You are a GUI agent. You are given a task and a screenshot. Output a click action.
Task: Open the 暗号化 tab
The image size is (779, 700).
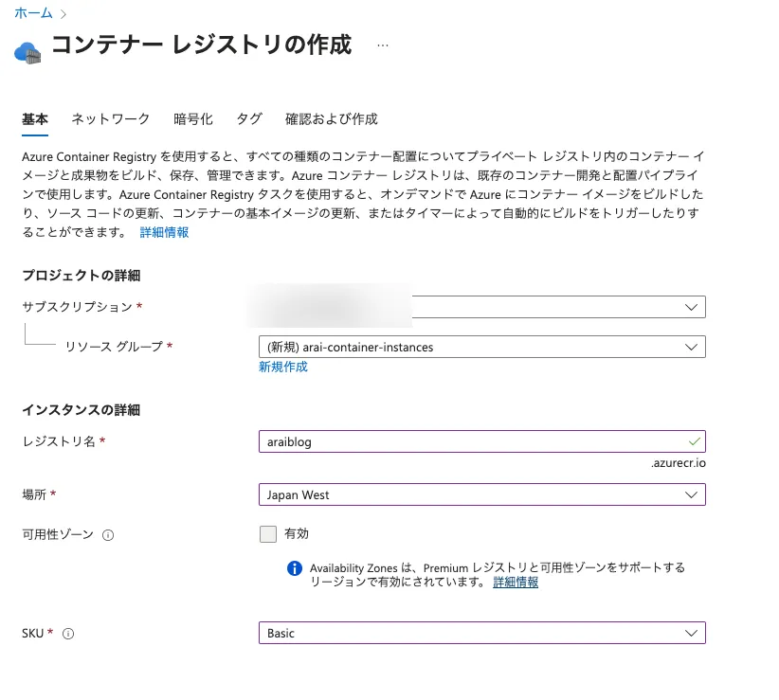tap(193, 119)
